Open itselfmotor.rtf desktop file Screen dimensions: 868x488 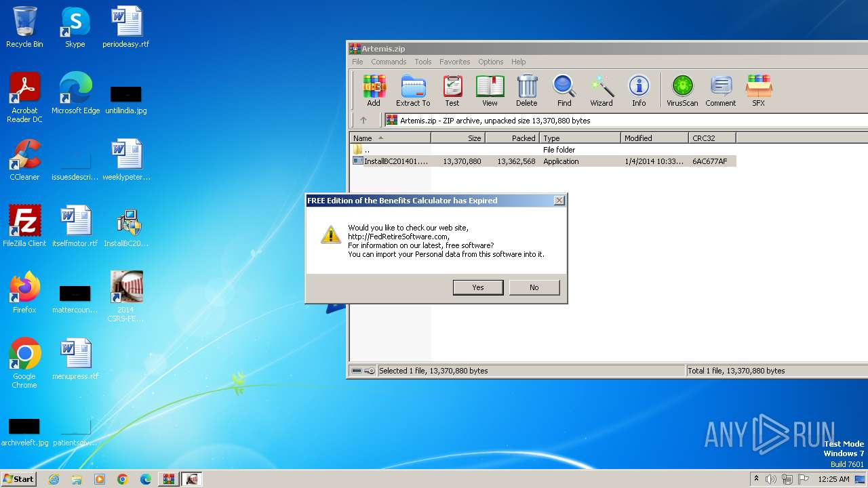pyautogui.click(x=75, y=226)
